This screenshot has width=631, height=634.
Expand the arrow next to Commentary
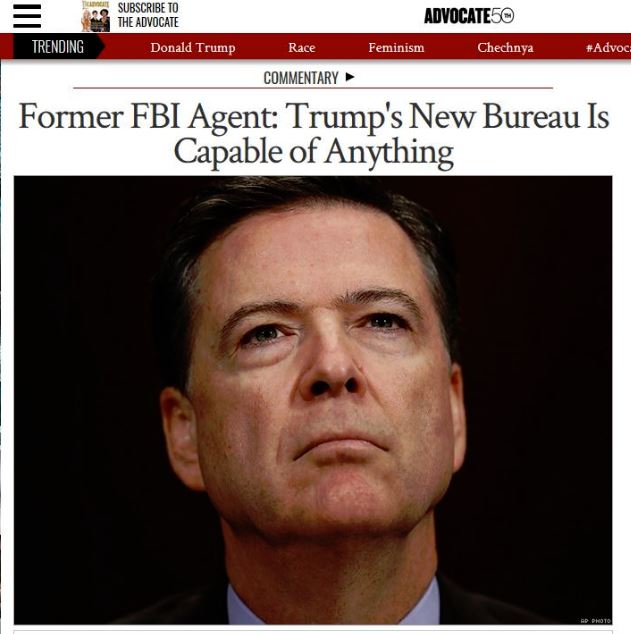(x=350, y=77)
